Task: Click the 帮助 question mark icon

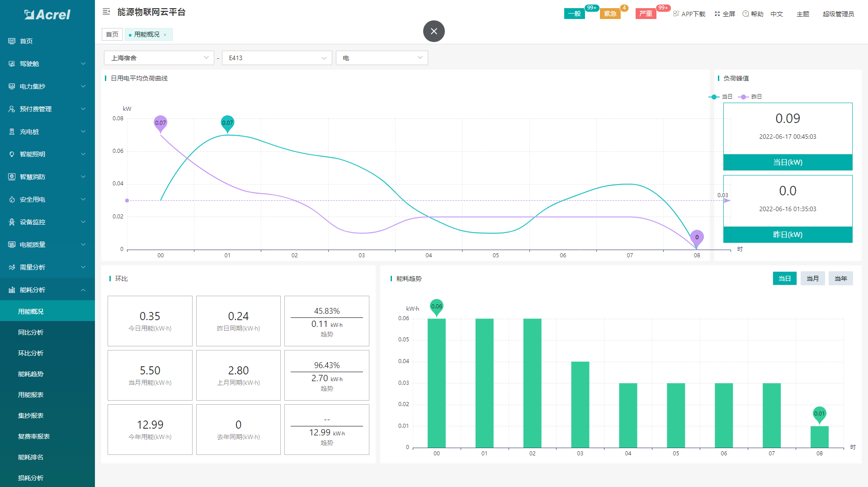Action: pos(745,14)
